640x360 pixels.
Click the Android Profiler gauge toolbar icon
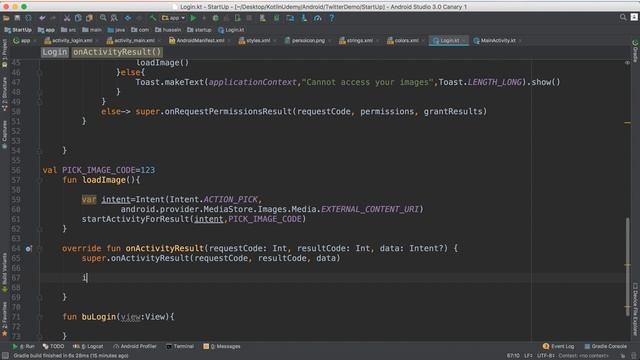[x=318, y=18]
